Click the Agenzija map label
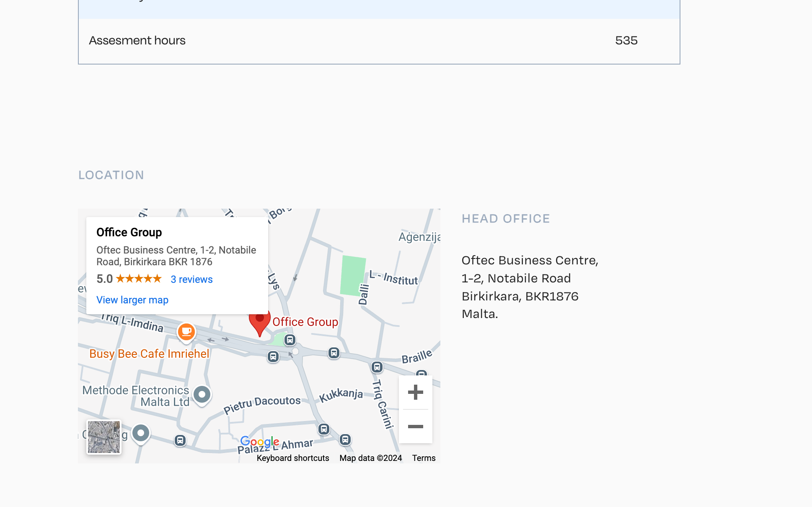This screenshot has width=812, height=507. (x=419, y=237)
